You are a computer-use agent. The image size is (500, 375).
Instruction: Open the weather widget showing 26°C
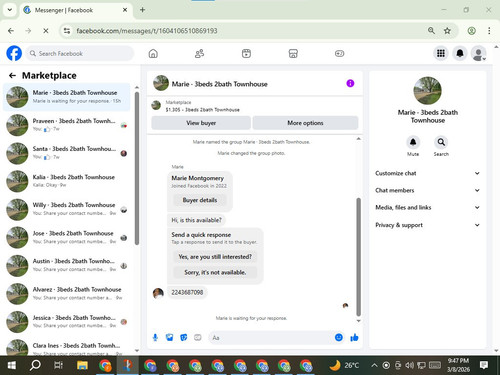point(344,365)
